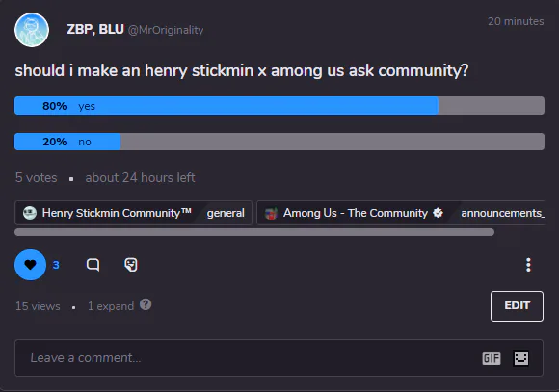The image size is (559, 392).
Task: Click the general channel label
Action: pos(226,213)
